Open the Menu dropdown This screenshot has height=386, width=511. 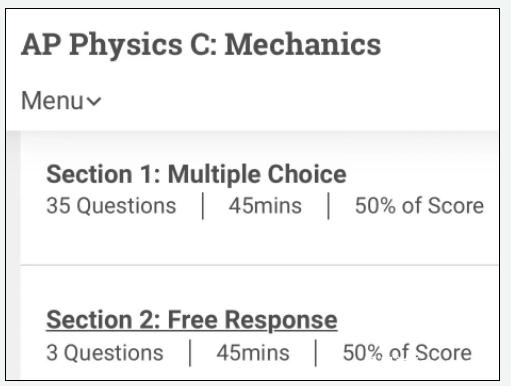point(61,100)
